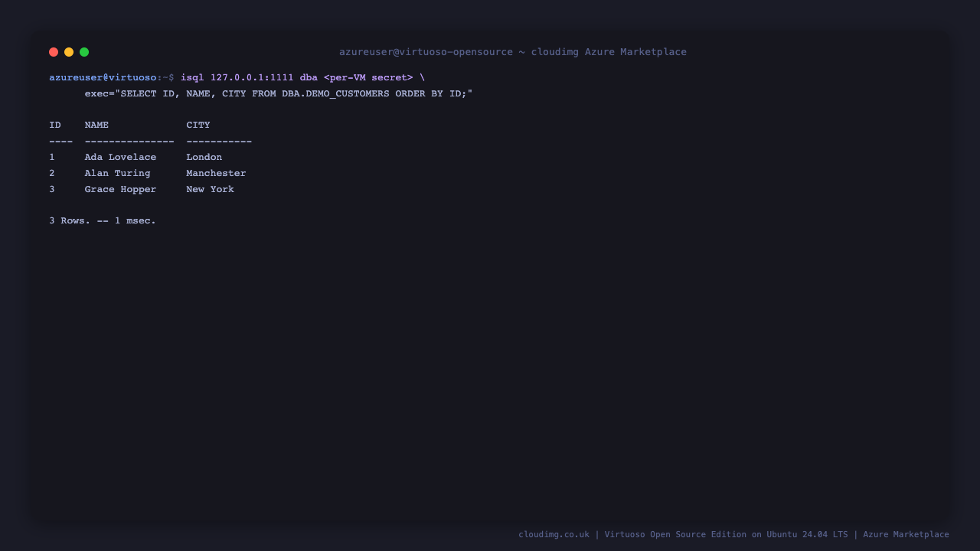Click the '3 Rows. -- 1 msec.' status line
This screenshot has width=980, height=551.
coord(103,220)
